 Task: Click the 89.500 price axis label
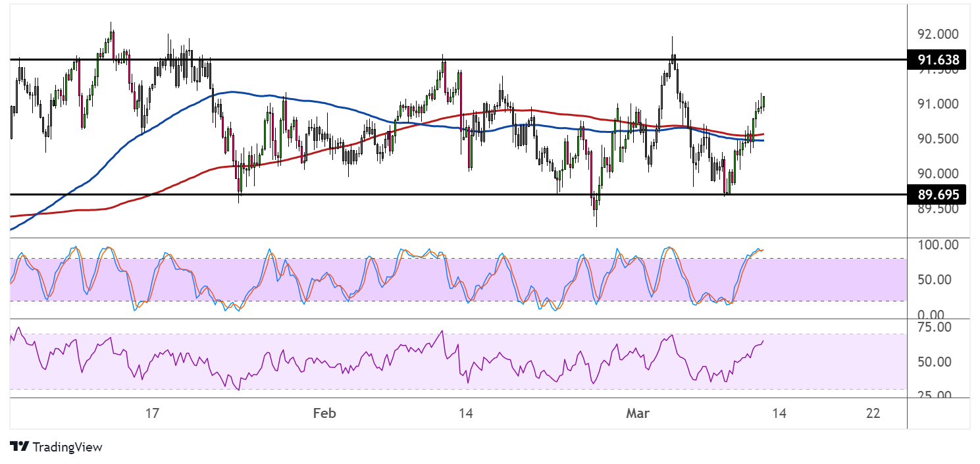point(937,209)
